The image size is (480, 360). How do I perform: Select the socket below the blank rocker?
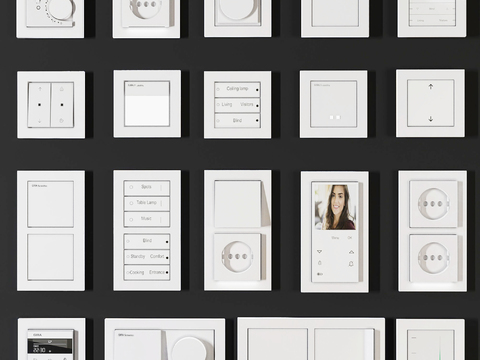coord(238,257)
